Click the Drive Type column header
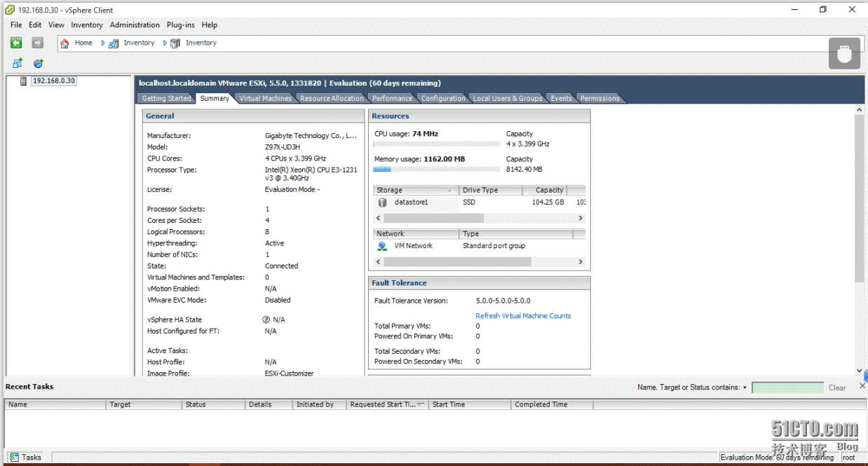 pos(491,191)
